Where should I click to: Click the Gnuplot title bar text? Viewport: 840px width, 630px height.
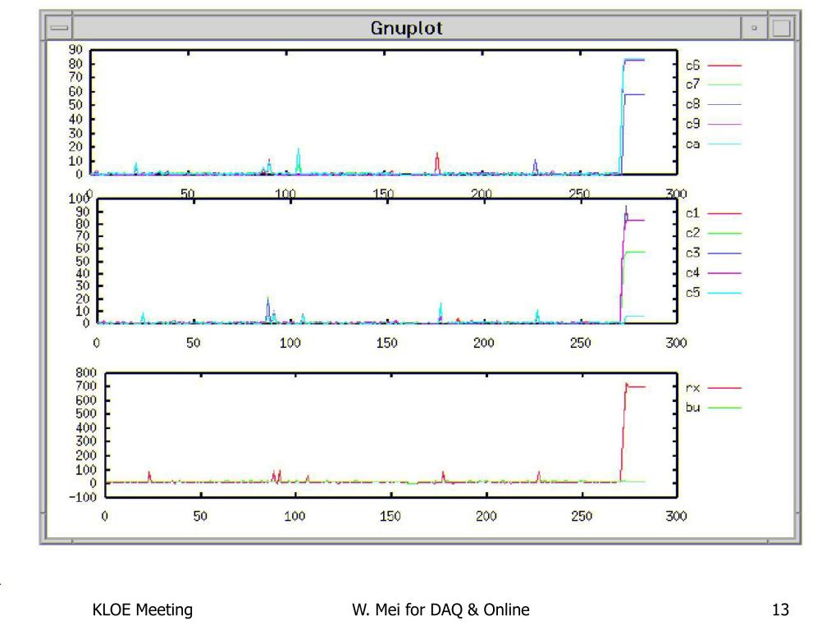click(407, 28)
